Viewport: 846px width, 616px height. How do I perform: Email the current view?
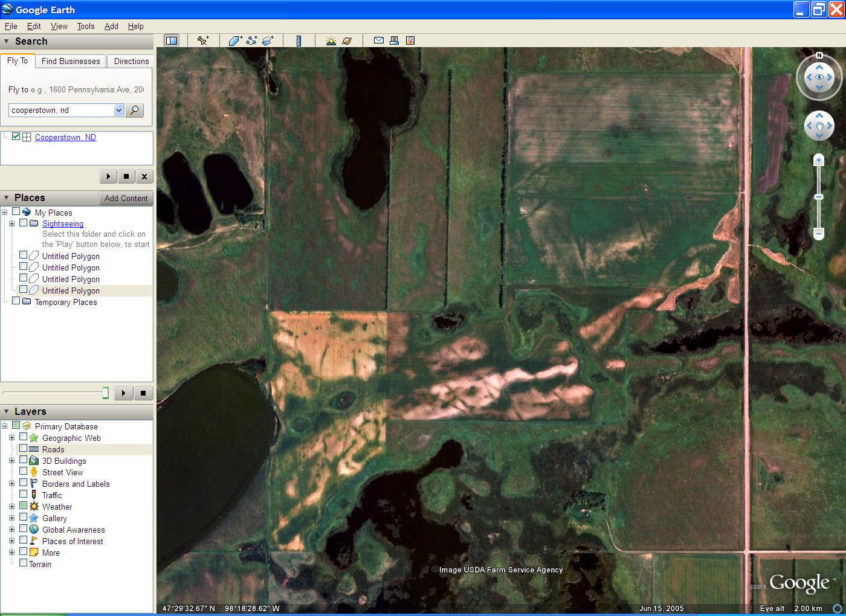(x=379, y=40)
